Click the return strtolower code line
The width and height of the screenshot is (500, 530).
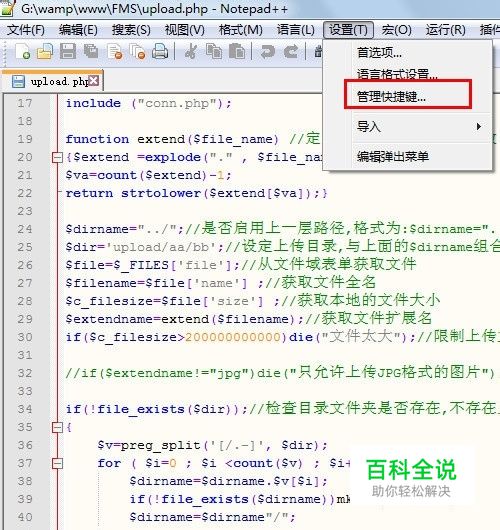click(196, 193)
